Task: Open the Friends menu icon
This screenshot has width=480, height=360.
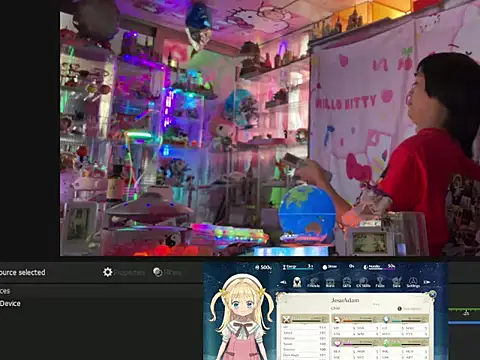Action: (313, 282)
